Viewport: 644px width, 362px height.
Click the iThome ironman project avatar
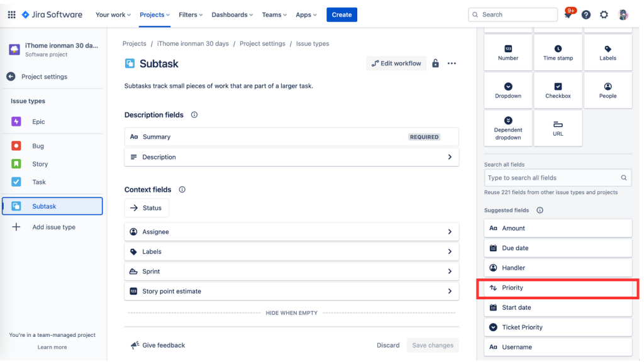point(14,50)
